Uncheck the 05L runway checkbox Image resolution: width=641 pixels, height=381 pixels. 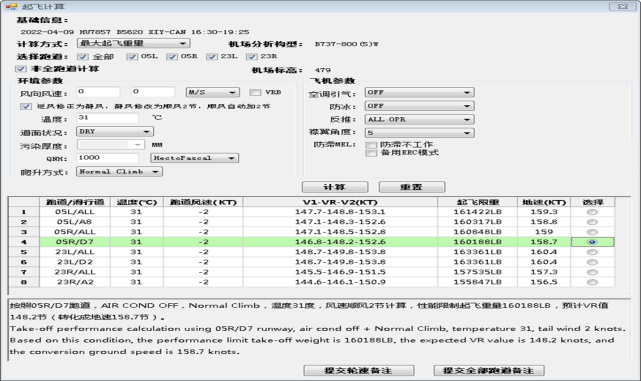click(132, 56)
